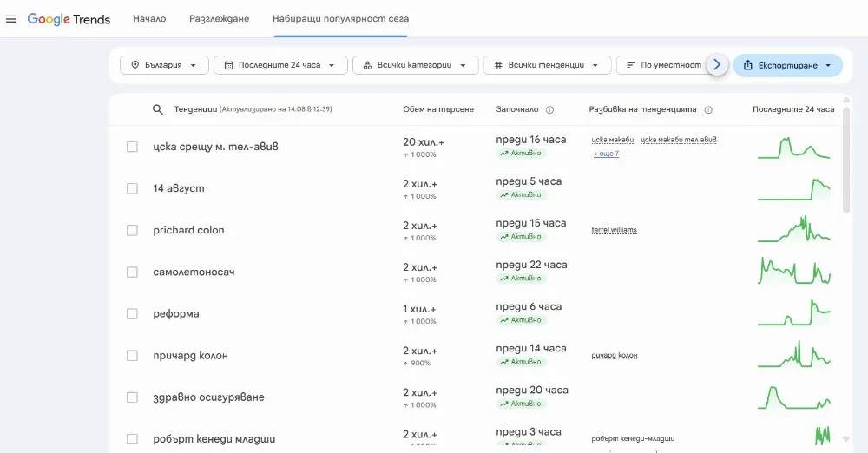Image resolution: width=868 pixels, height=453 pixels.
Task: Open trend sparkline for 14 август
Action: click(x=793, y=189)
